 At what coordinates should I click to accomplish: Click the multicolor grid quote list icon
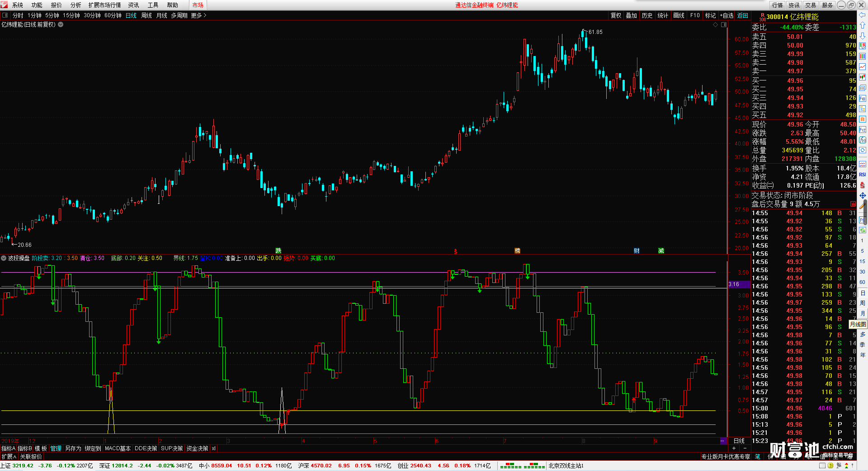(x=863, y=56)
